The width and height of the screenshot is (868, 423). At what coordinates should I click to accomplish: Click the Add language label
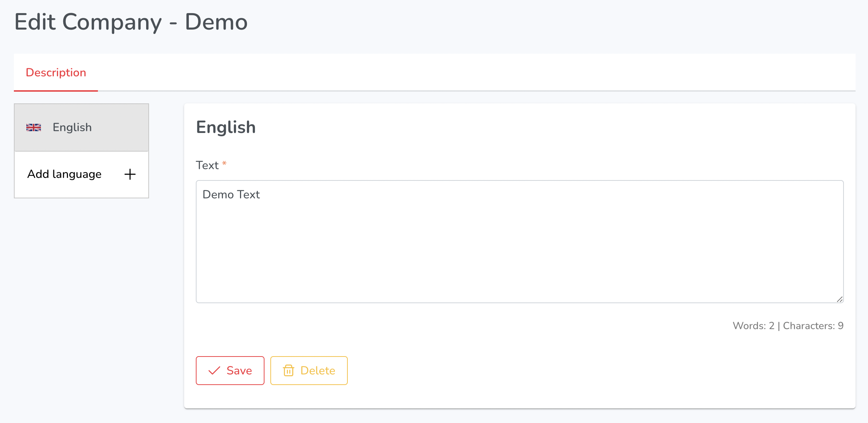[x=64, y=174]
